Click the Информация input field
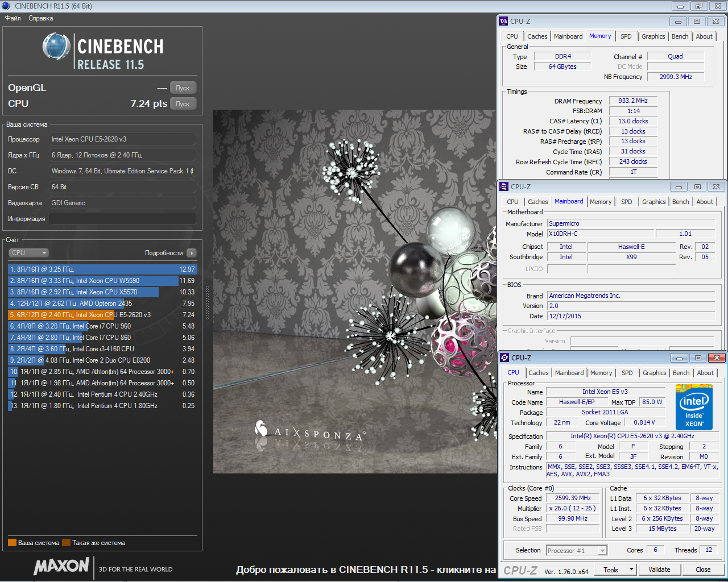The height and width of the screenshot is (582, 728). tap(122, 219)
